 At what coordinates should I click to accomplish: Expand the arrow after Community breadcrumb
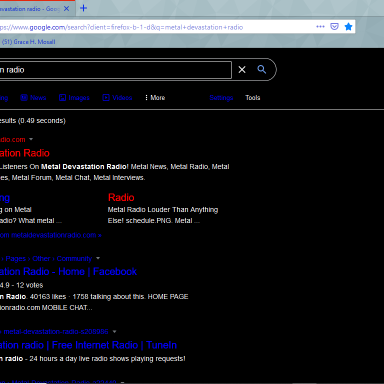click(x=98, y=258)
